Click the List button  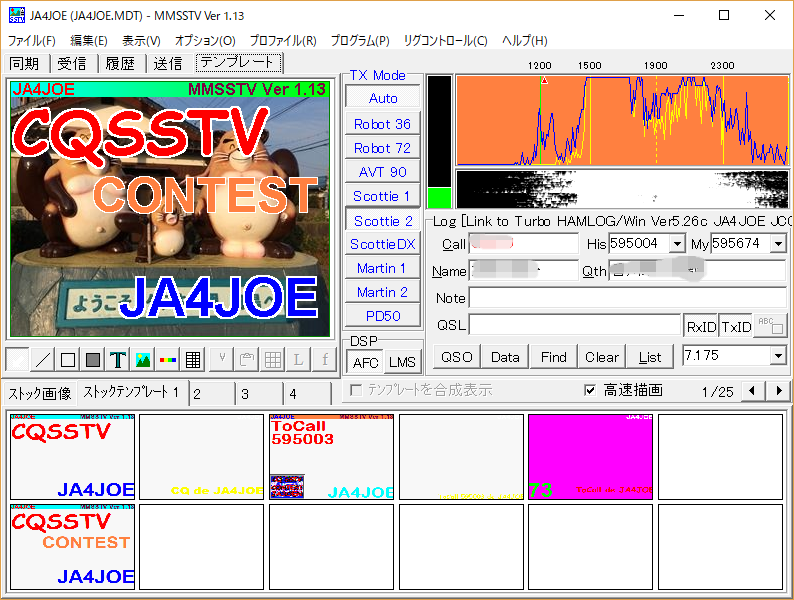(650, 357)
